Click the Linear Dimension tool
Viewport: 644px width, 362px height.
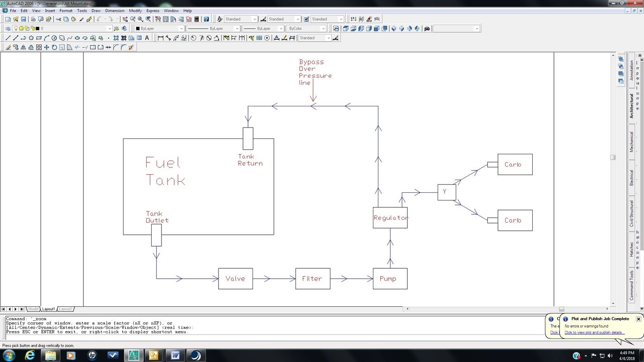[x=160, y=38]
